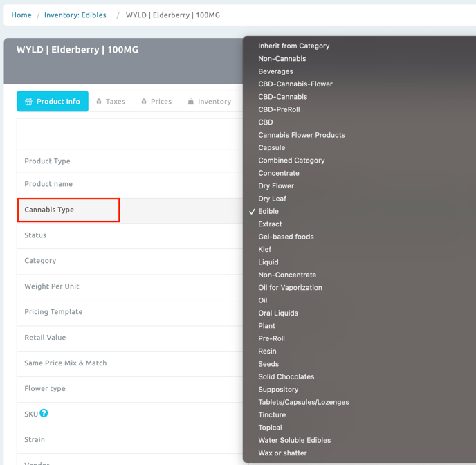
Task: Click the Strain row label
Action: (x=35, y=439)
